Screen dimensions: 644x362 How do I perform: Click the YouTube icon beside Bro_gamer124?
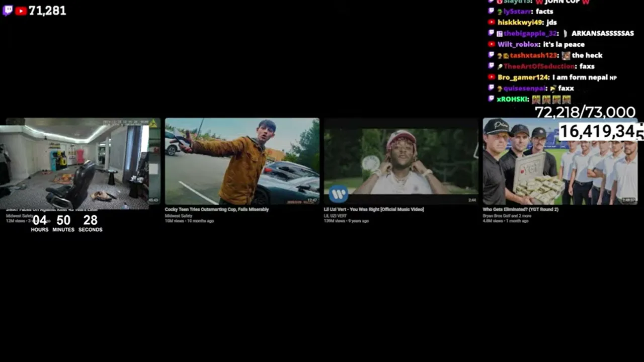[492, 77]
